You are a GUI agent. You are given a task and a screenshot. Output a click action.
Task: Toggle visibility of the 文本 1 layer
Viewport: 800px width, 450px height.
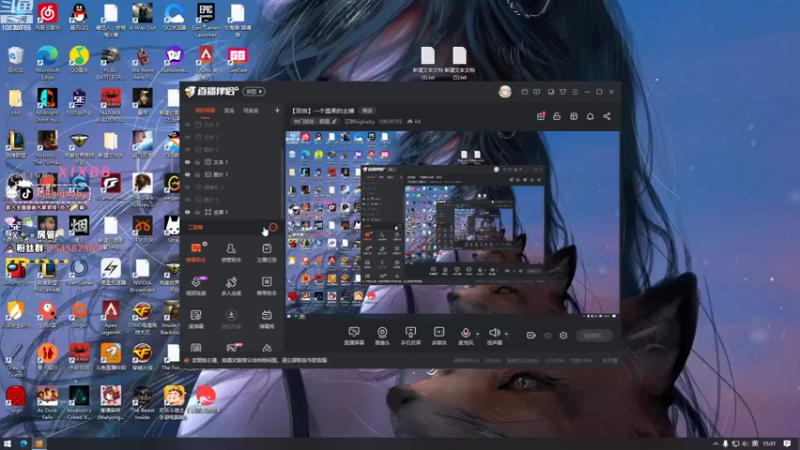tap(188, 162)
